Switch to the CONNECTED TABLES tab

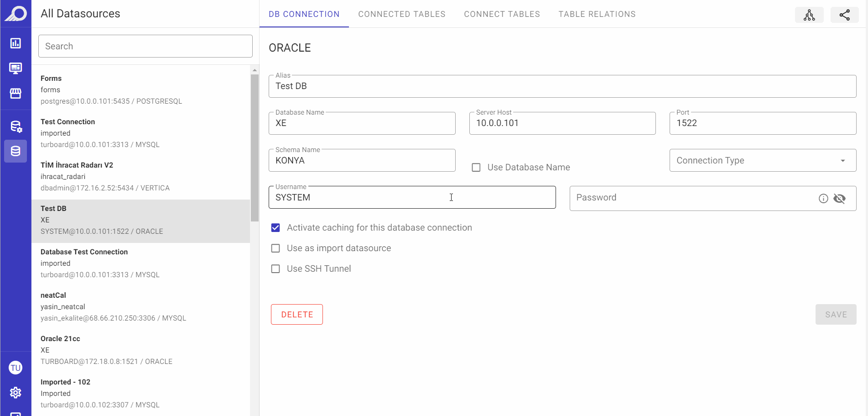coord(402,14)
